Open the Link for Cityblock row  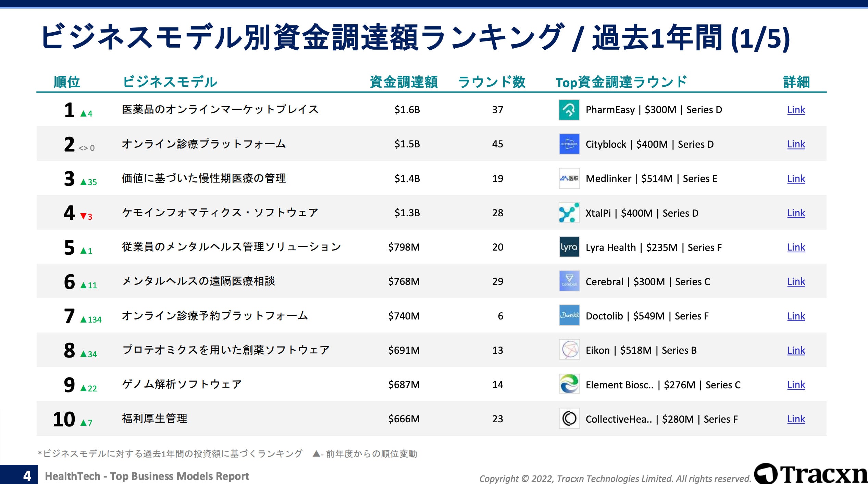point(796,144)
